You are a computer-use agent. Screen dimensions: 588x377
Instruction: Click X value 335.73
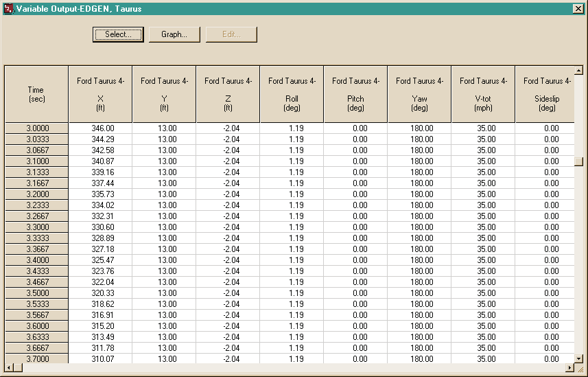point(100,194)
